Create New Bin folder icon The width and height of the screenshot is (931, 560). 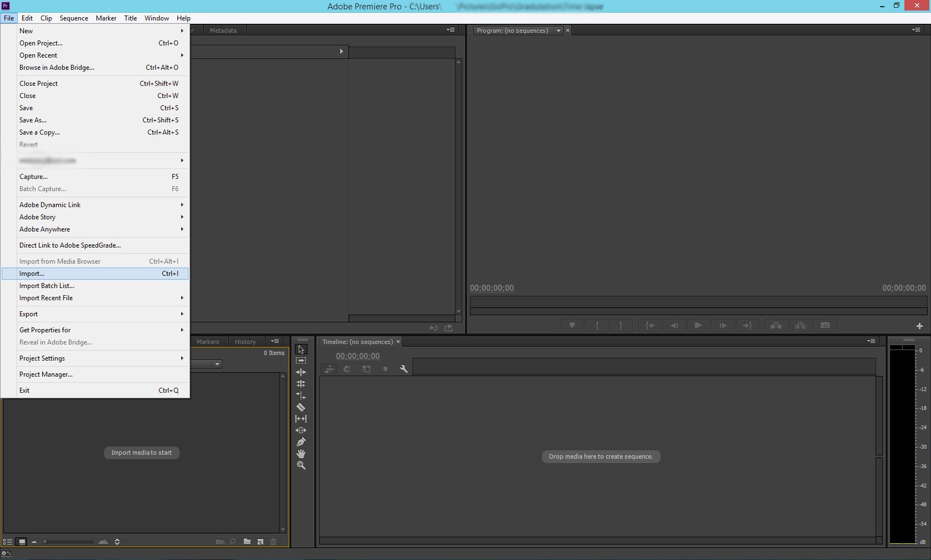point(247,542)
